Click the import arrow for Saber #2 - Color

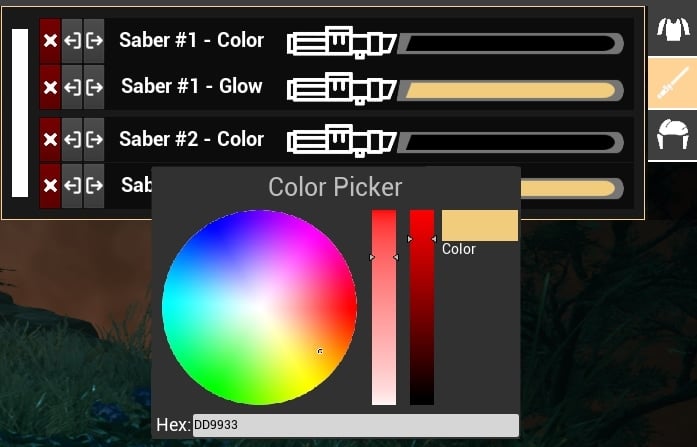click(72, 140)
